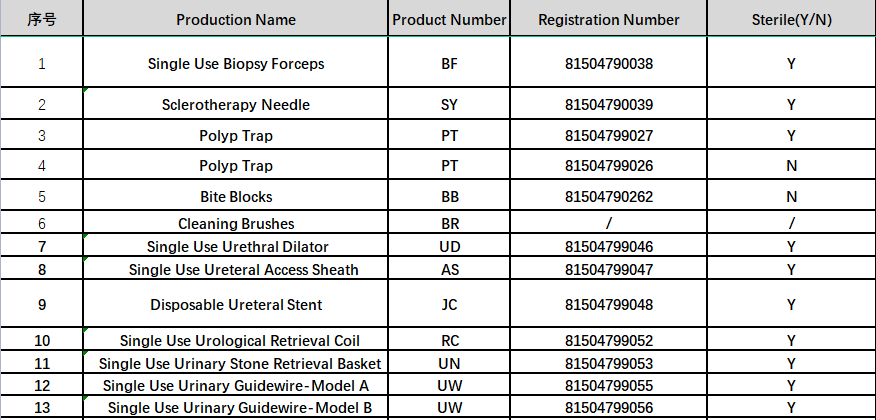The image size is (876, 420).
Task: Select the Single Use Urethral Dilator cell
Action: coord(236,246)
